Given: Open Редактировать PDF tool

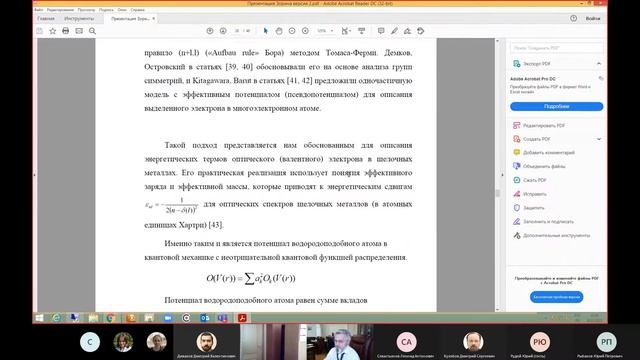Looking at the screenshot, I should (539, 126).
